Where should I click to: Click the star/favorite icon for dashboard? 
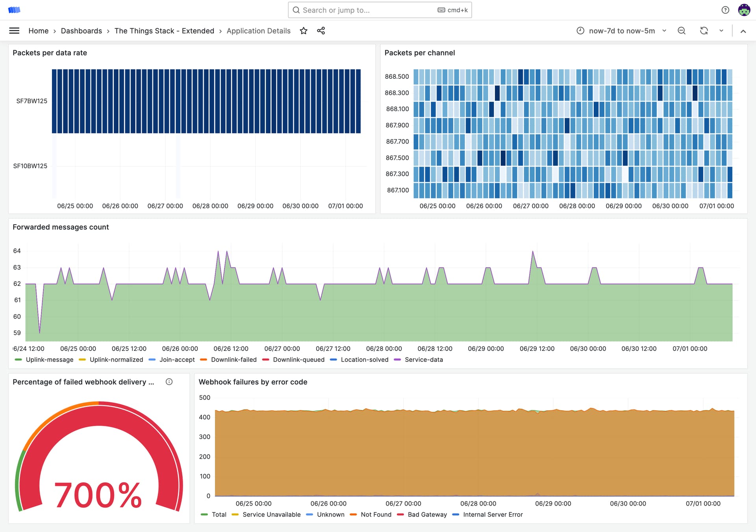pyautogui.click(x=303, y=30)
